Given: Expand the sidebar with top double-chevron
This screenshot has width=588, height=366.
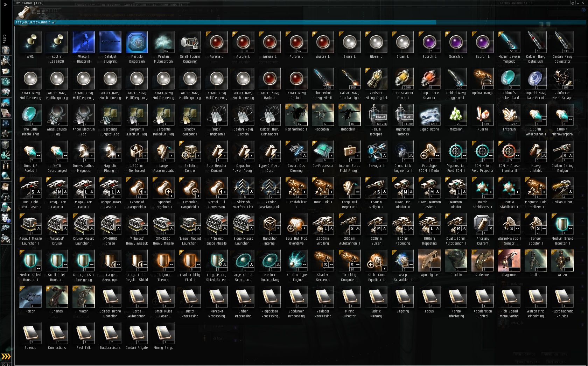Looking at the screenshot, I should click(x=5, y=5).
